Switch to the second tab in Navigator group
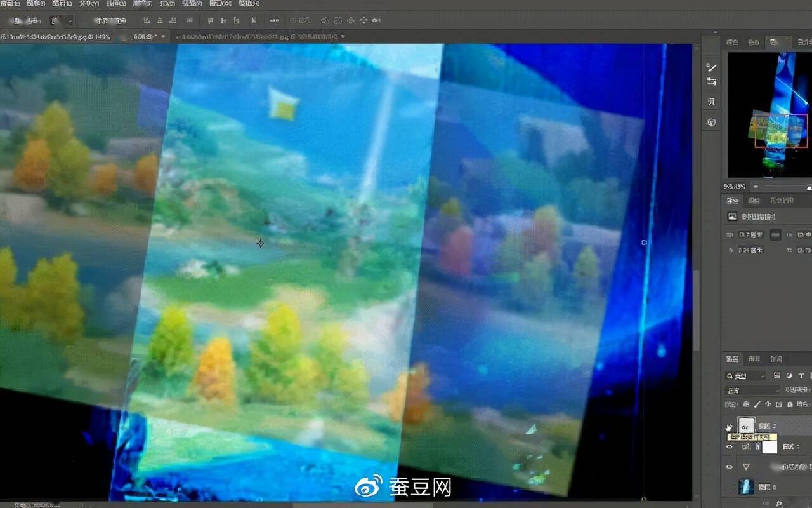 coord(753,43)
